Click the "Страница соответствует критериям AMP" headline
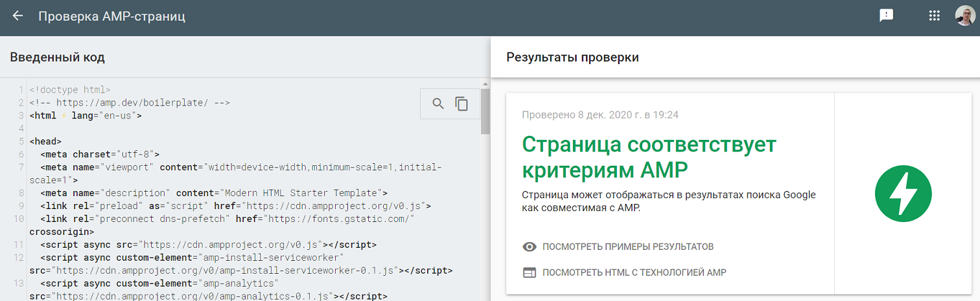The width and height of the screenshot is (980, 301). pyautogui.click(x=649, y=157)
